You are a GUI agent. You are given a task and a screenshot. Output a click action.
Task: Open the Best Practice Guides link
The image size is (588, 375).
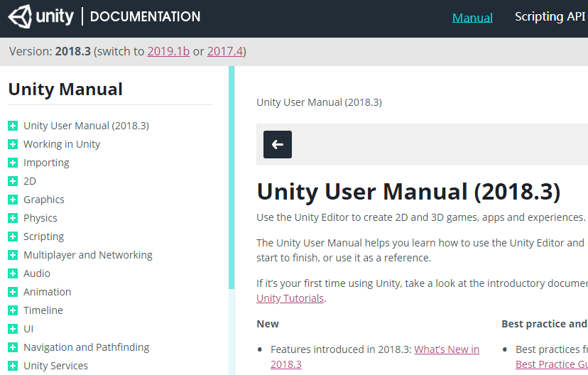coord(552,364)
